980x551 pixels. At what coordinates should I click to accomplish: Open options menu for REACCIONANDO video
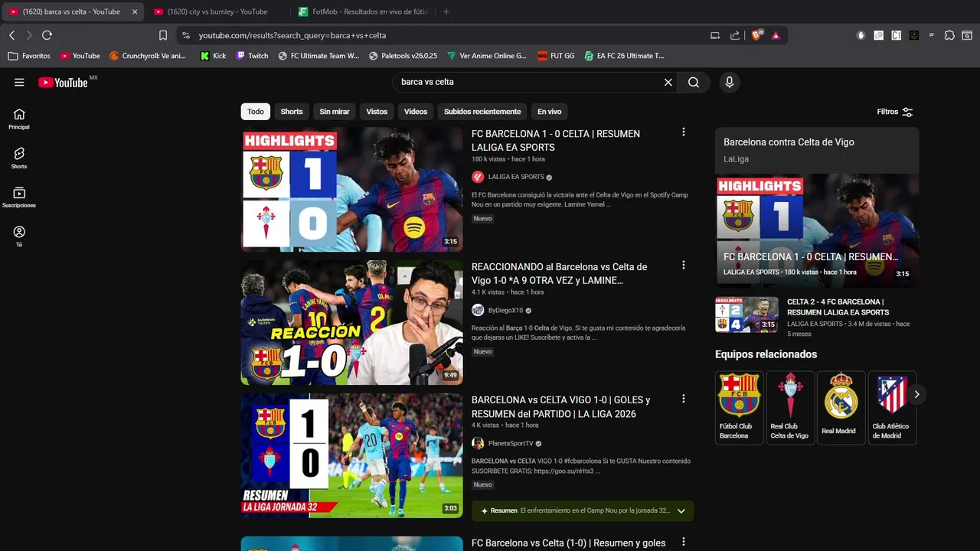pos(684,266)
